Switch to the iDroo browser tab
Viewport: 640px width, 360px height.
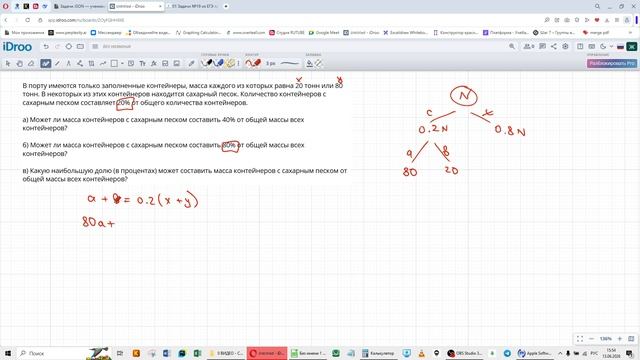(x=136, y=7)
